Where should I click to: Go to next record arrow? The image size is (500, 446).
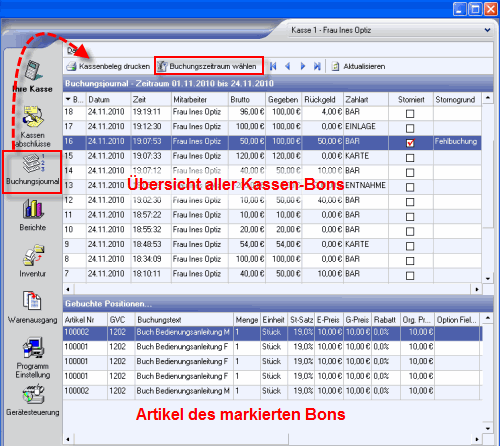303,66
